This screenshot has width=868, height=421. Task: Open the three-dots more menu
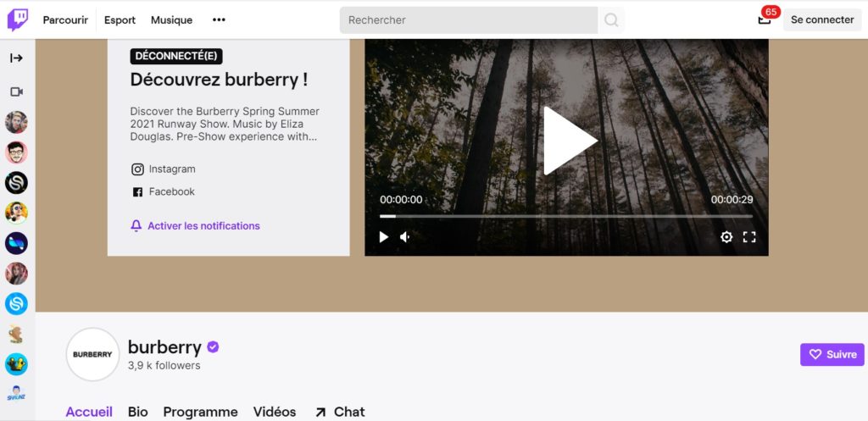[219, 19]
